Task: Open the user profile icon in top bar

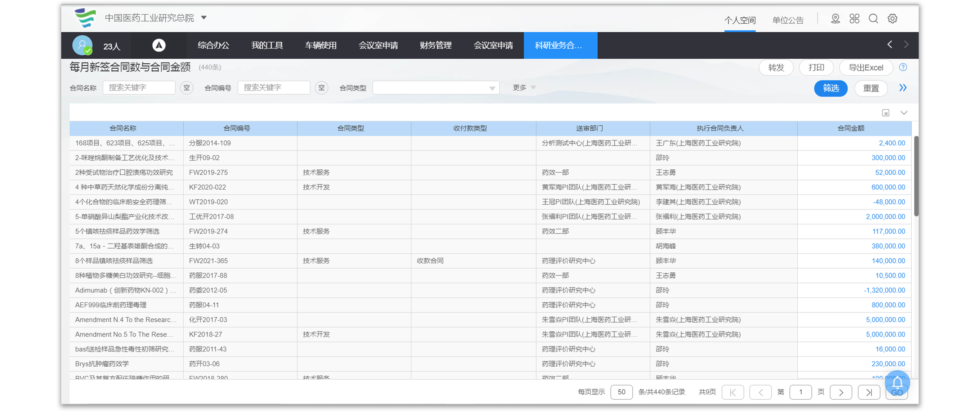Action: (836, 18)
